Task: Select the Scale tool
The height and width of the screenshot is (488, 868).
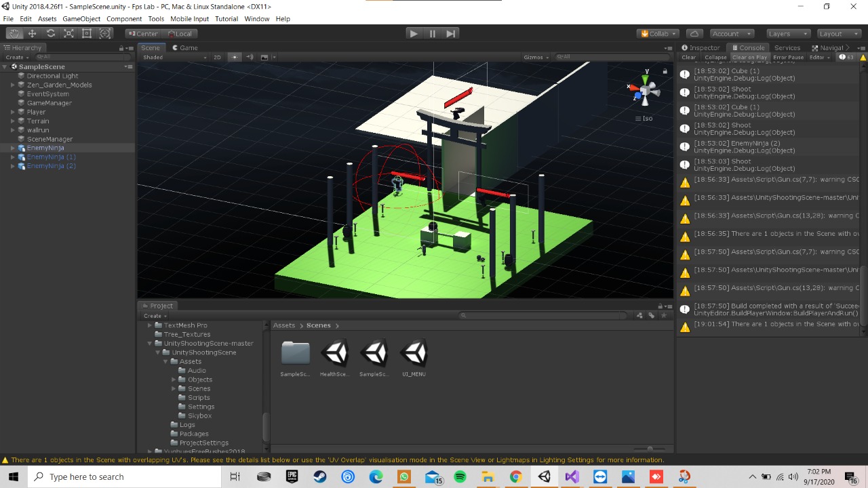Action: 68,33
